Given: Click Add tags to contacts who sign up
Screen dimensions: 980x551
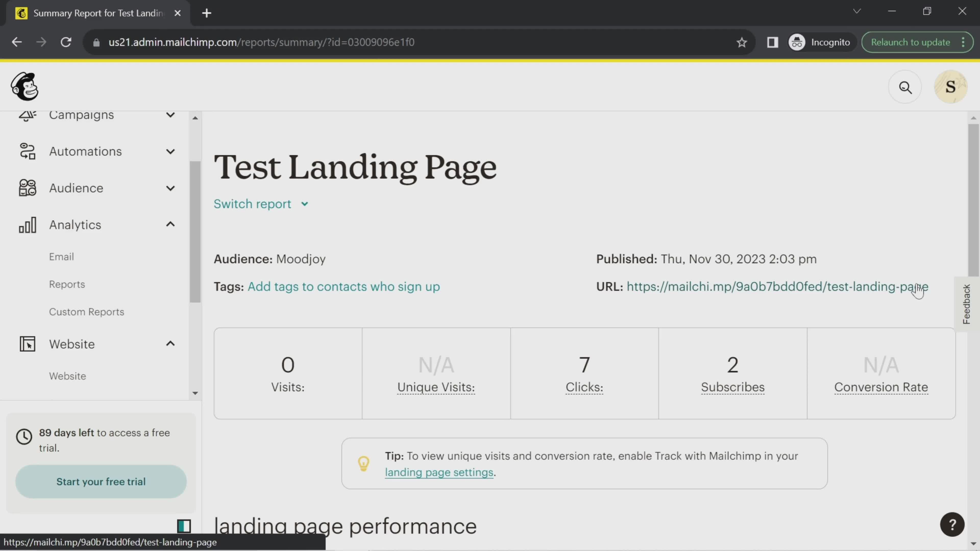Looking at the screenshot, I should [344, 287].
